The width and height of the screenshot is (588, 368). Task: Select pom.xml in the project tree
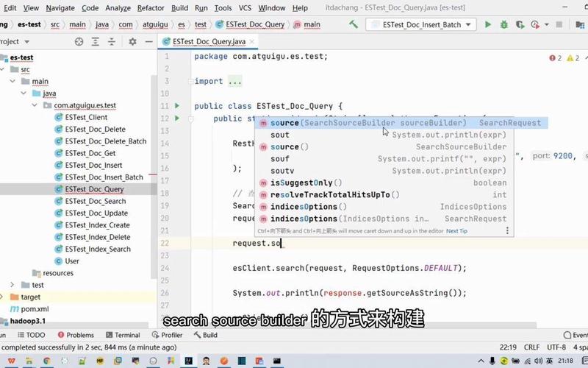35,309
